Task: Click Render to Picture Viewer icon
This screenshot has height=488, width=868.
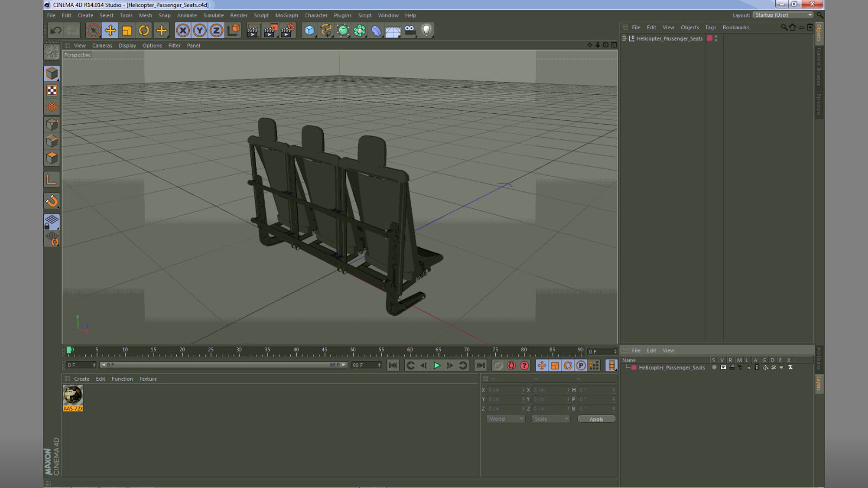Action: tap(270, 30)
